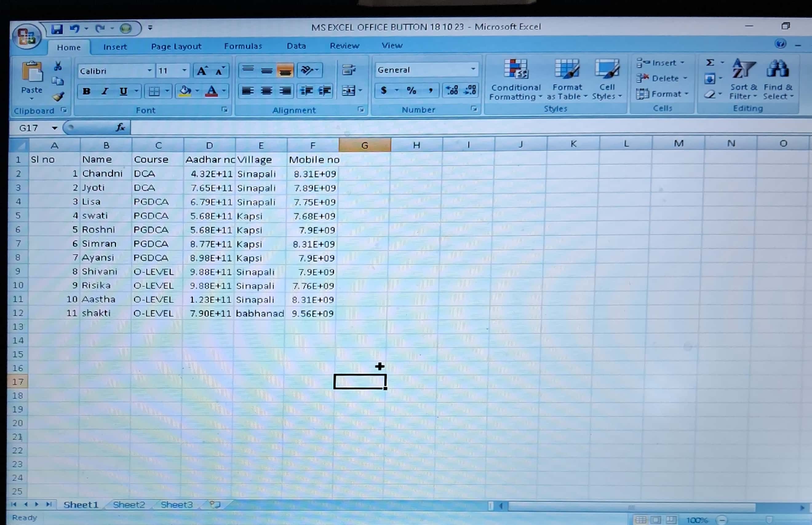This screenshot has height=525, width=812.
Task: Toggle center text alignment
Action: coord(266,91)
